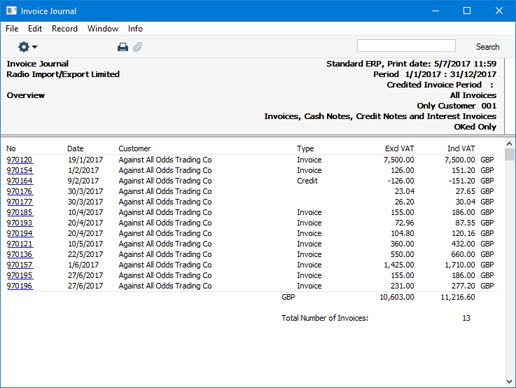Screen dimensions: 516x388
Task: Click the Search button
Action: tap(487, 47)
